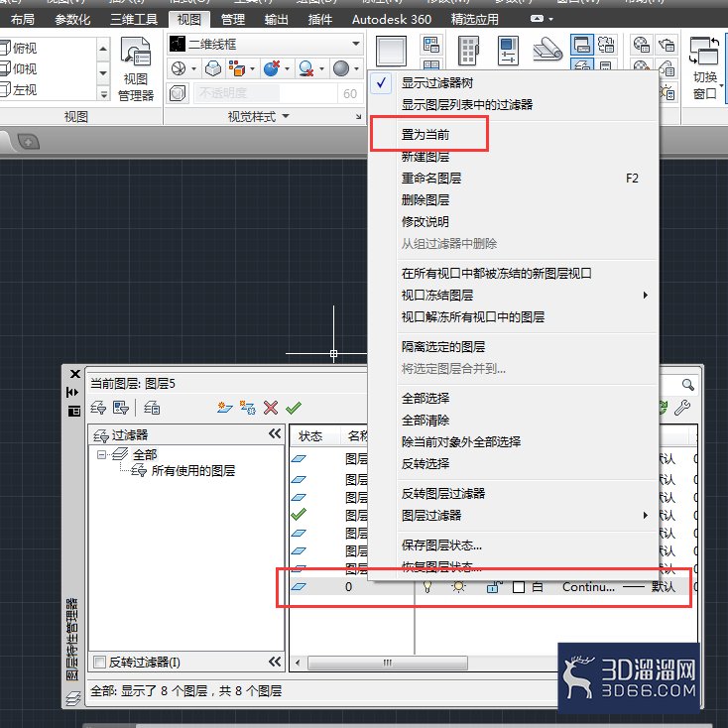Open the Layer States Manager icon

click(x=152, y=408)
